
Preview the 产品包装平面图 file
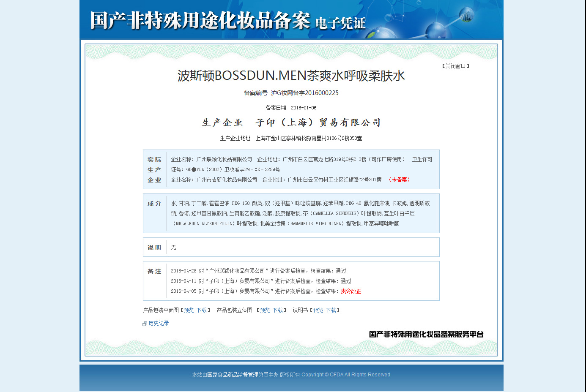click(189, 310)
